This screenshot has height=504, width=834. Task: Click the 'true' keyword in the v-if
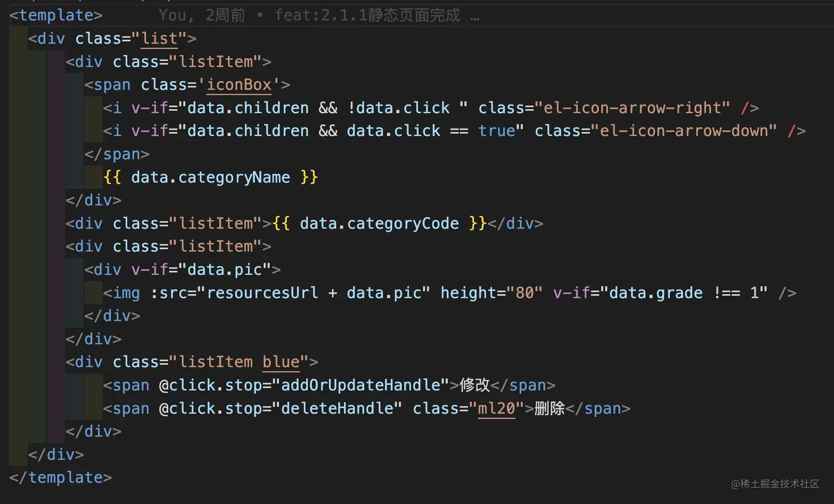point(496,131)
